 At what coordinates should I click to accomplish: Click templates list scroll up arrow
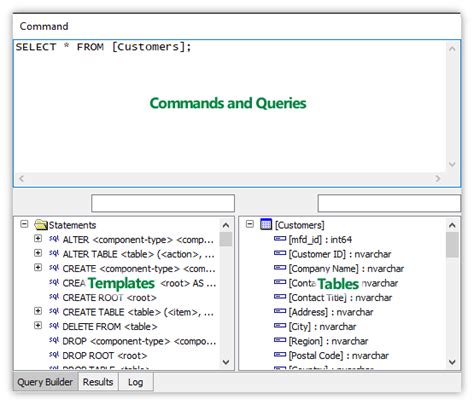[x=226, y=226]
